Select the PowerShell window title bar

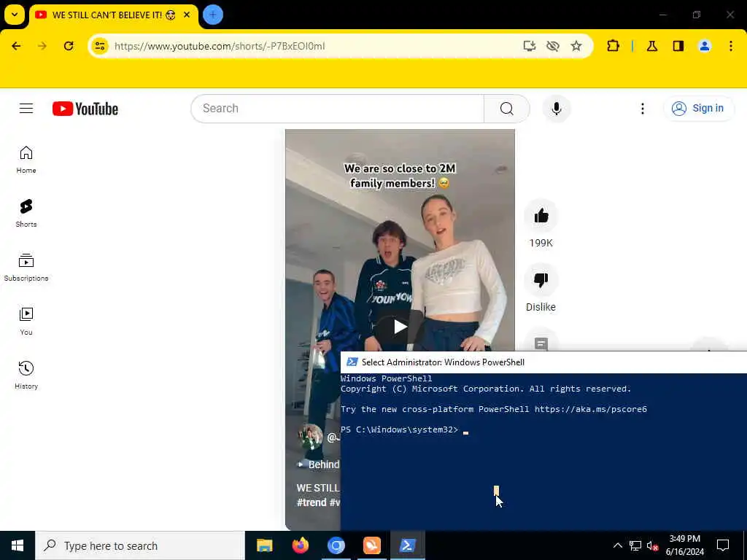(x=543, y=362)
